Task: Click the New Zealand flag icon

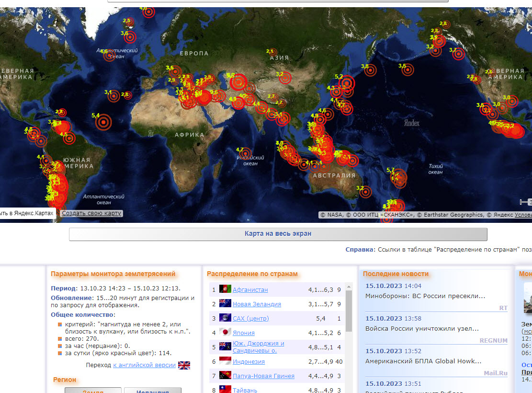Action: click(x=225, y=304)
